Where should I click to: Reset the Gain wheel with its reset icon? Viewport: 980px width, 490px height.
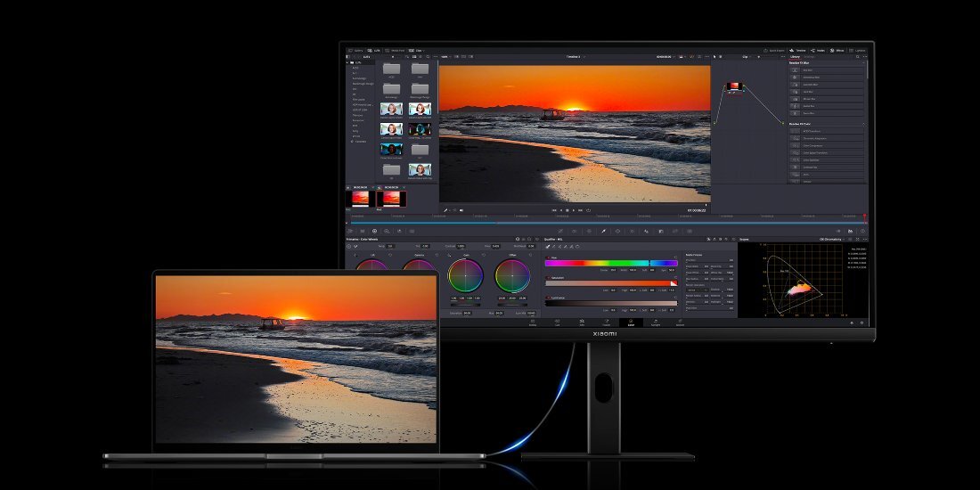click(483, 255)
